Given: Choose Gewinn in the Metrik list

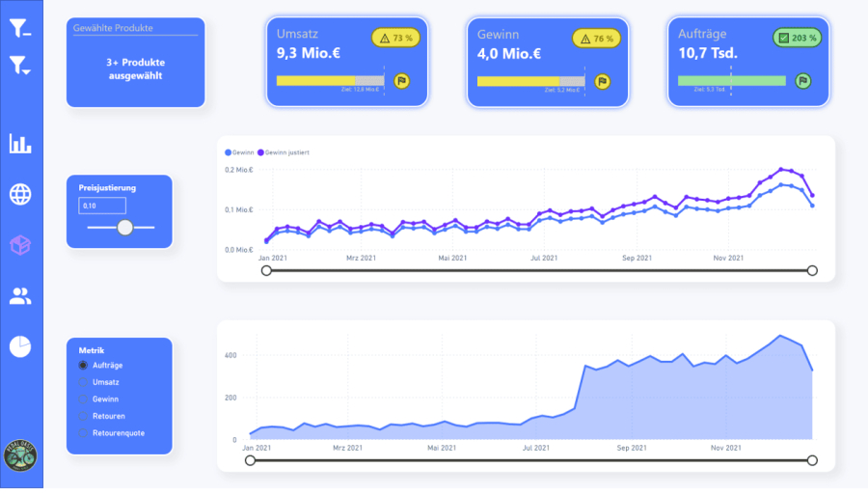Looking at the screenshot, I should (84, 399).
